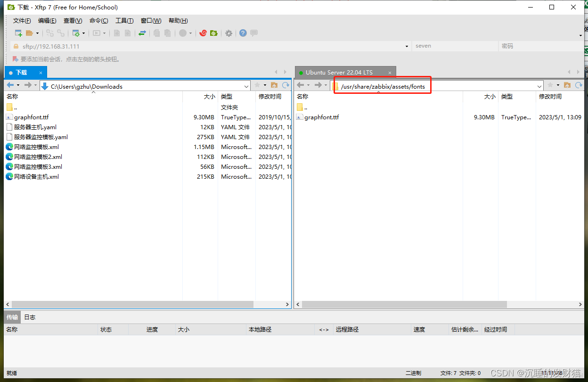Click the feedback speech bubble icon
This screenshot has height=382, width=588.
[x=254, y=33]
